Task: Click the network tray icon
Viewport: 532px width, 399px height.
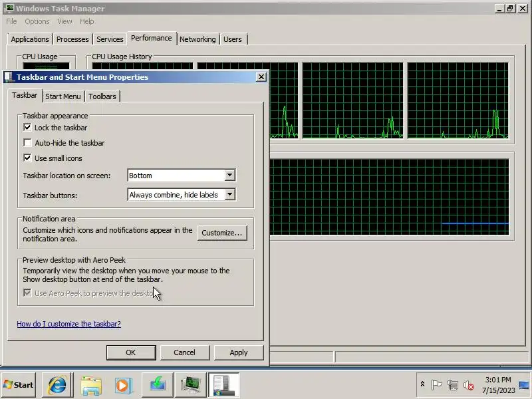Action: click(x=453, y=385)
